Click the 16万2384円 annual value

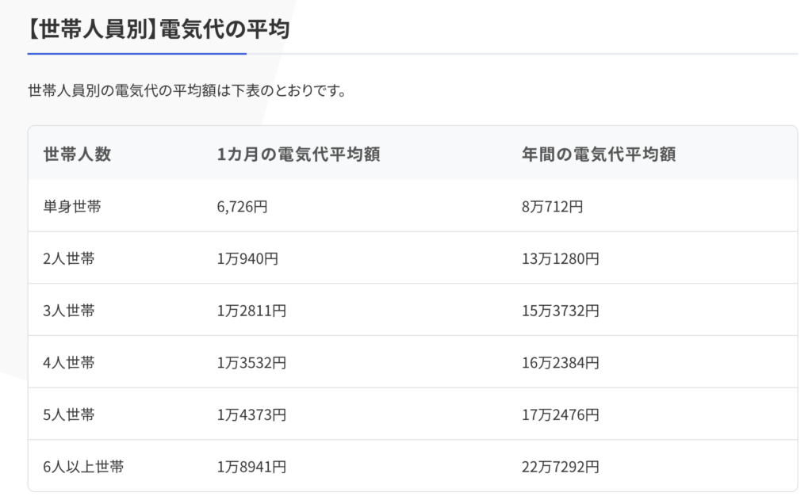pos(560,363)
